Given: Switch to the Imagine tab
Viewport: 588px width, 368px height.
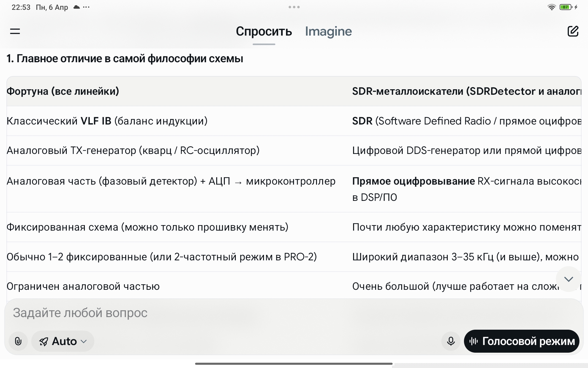Looking at the screenshot, I should pyautogui.click(x=328, y=31).
